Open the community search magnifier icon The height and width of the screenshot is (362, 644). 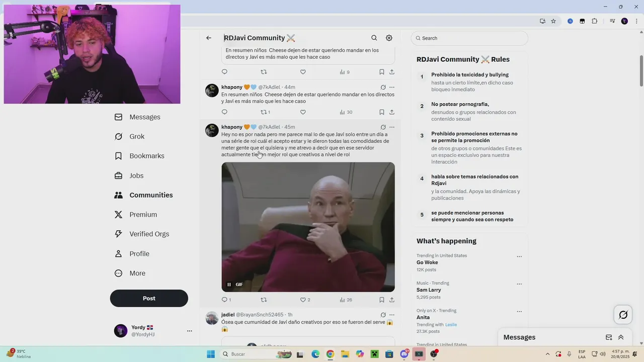pyautogui.click(x=374, y=38)
